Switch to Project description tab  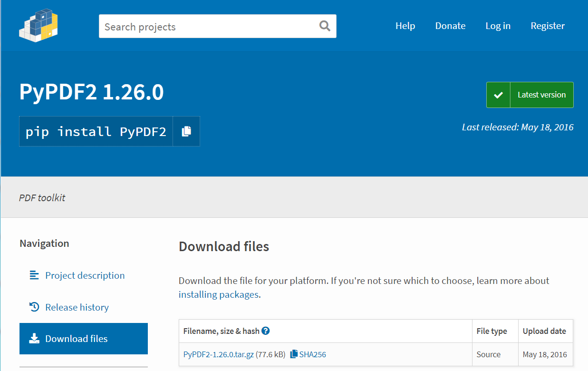(x=85, y=275)
